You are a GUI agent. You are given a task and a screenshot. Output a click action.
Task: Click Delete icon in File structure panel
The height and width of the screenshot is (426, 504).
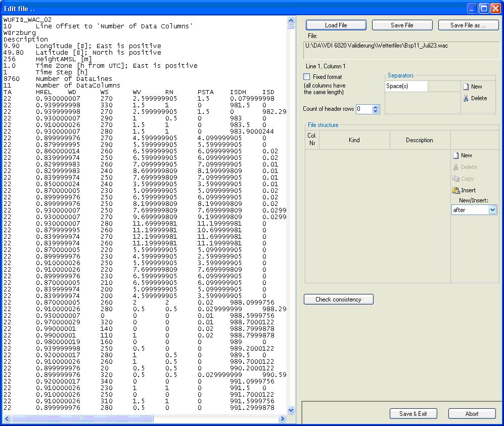[x=455, y=167]
